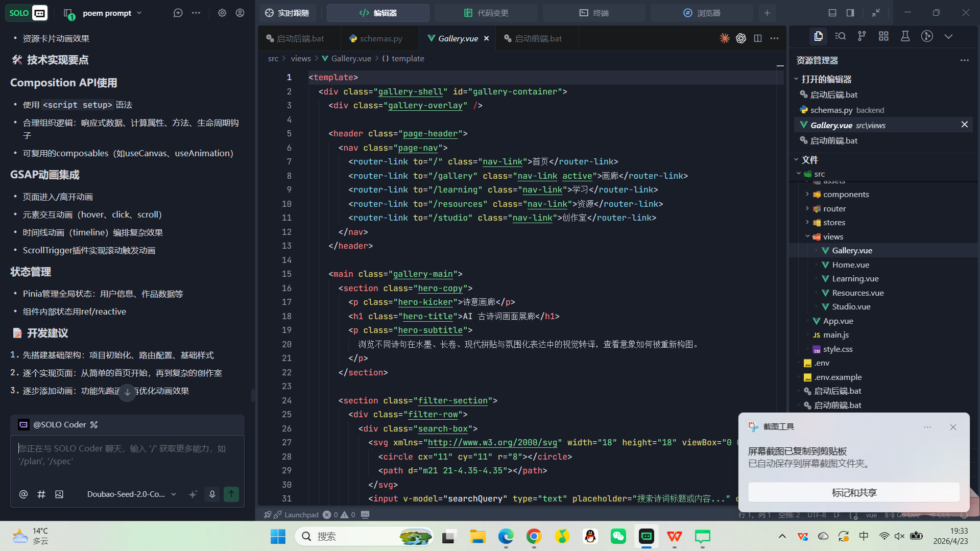This screenshot has width=980, height=551.
Task: Click the green send arrow button
Action: 231,494
